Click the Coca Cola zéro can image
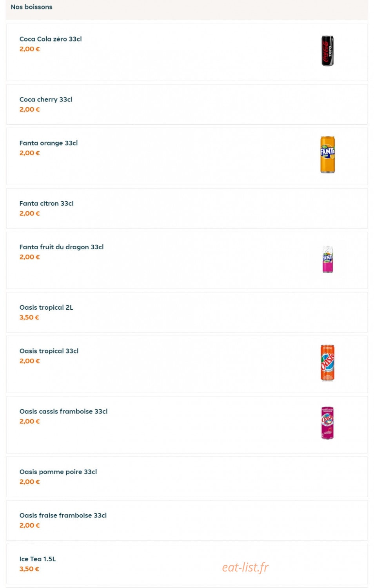The width and height of the screenshot is (374, 588). click(327, 51)
